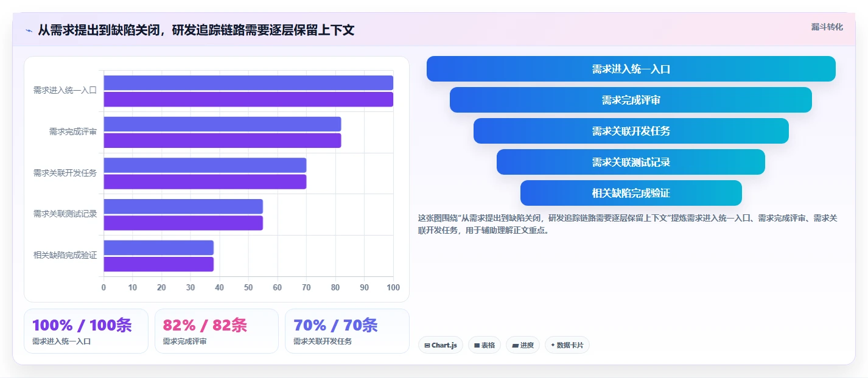This screenshot has height=378, width=868.
Task: Click the 漏斗转化 label in the header
Action: click(x=827, y=27)
